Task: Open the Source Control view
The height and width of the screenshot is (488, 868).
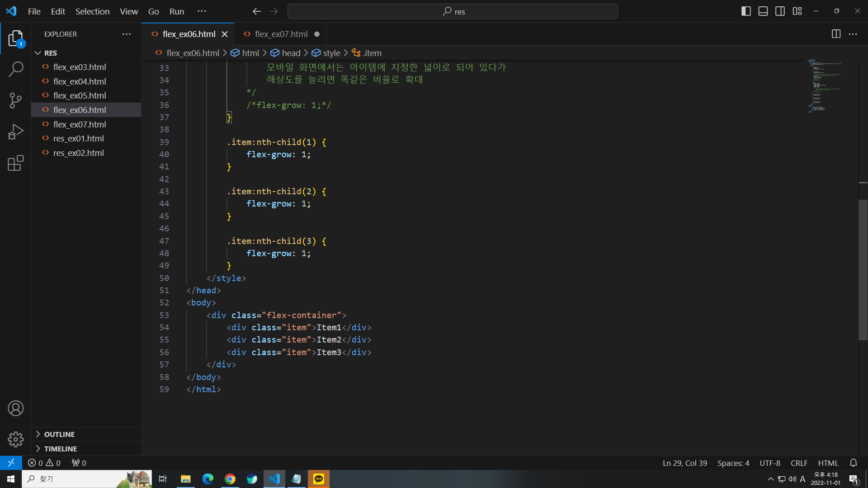Action: click(x=16, y=100)
